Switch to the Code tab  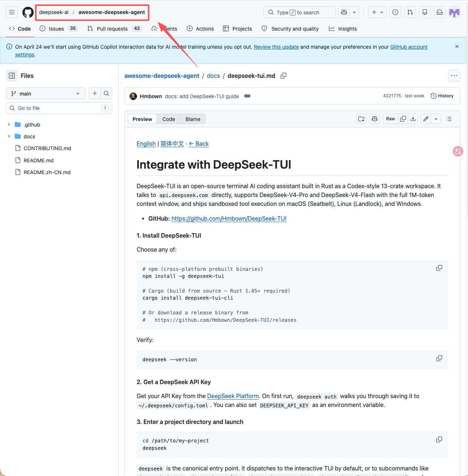click(x=20, y=29)
